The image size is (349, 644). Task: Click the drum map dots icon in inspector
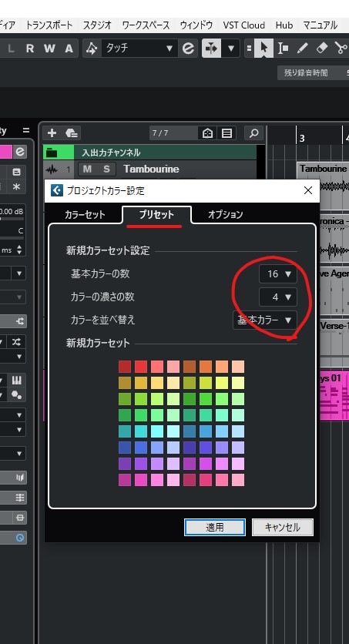point(16,395)
